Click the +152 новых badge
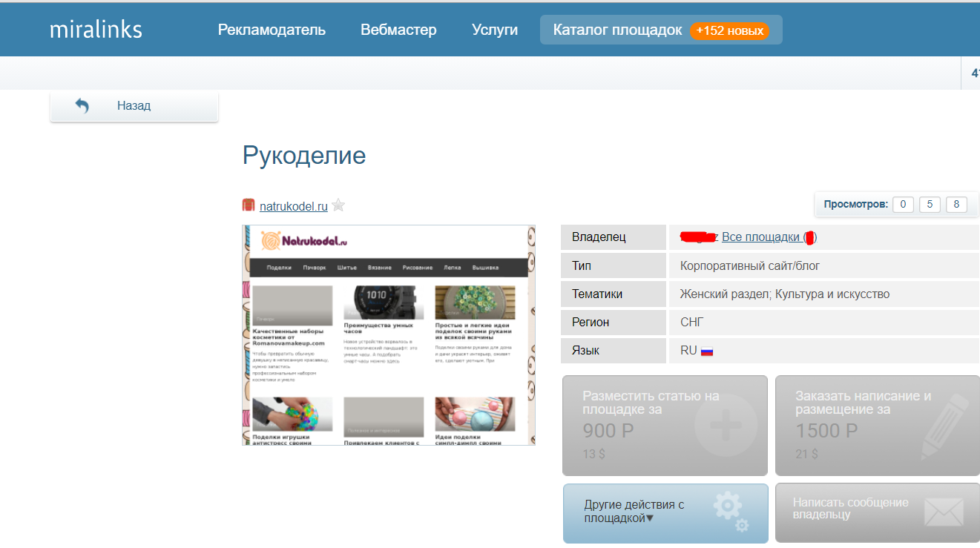The width and height of the screenshot is (980, 548). tap(730, 30)
